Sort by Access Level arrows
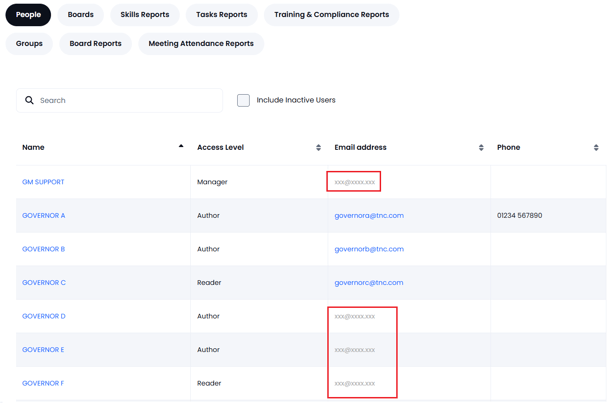This screenshot has width=610, height=403. click(318, 147)
